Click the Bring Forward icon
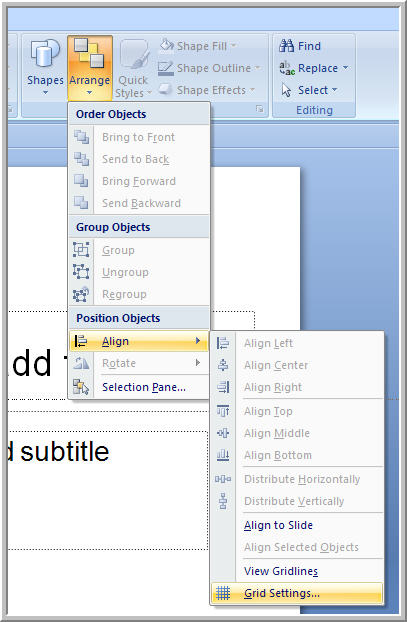Screen dimensions: 407x622 pos(81,180)
